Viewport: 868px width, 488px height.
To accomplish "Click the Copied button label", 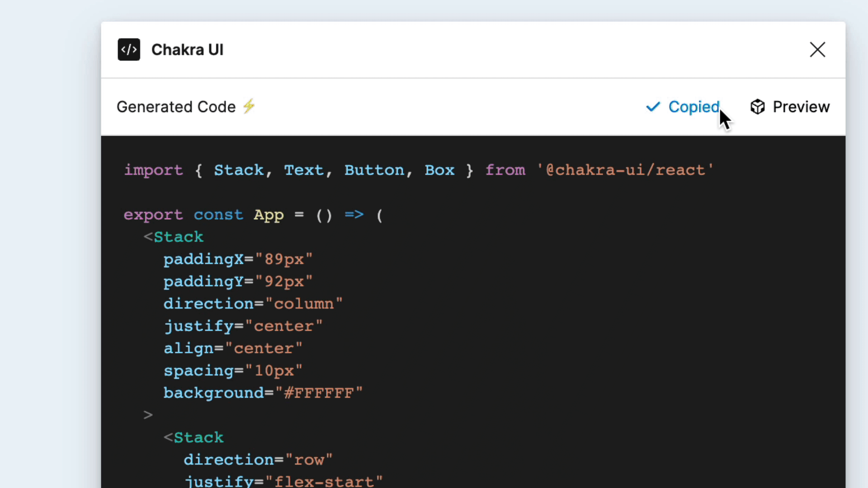I will pos(694,107).
